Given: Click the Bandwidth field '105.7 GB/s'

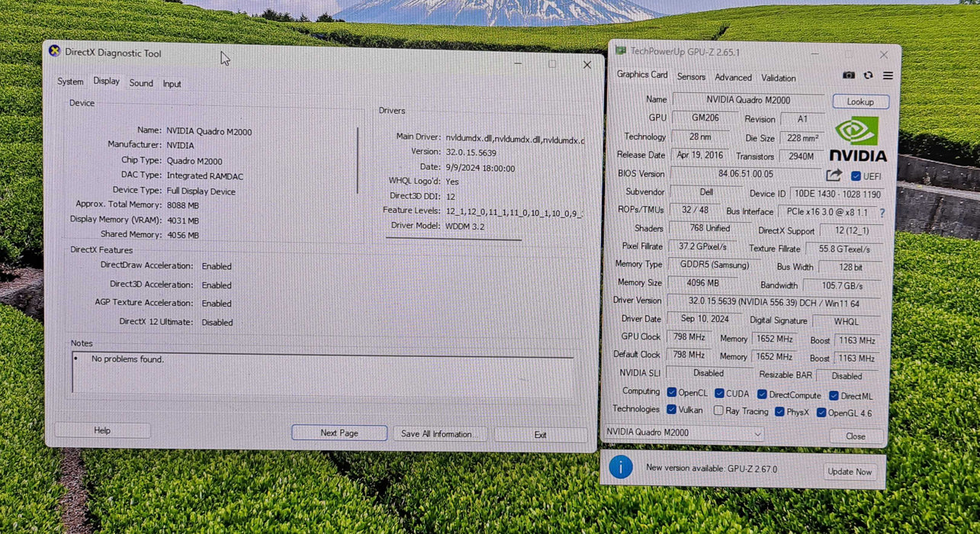Looking at the screenshot, I should tap(843, 286).
